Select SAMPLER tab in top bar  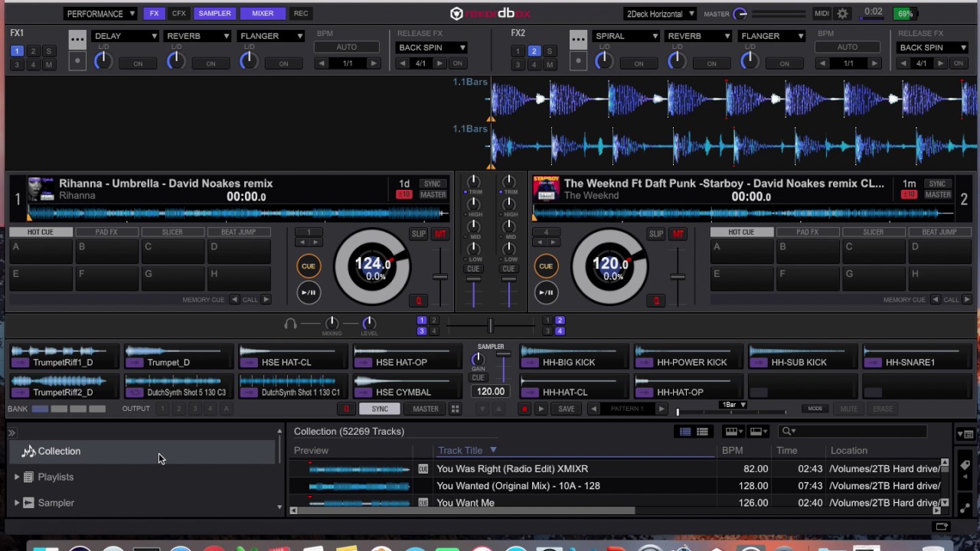[x=214, y=14]
